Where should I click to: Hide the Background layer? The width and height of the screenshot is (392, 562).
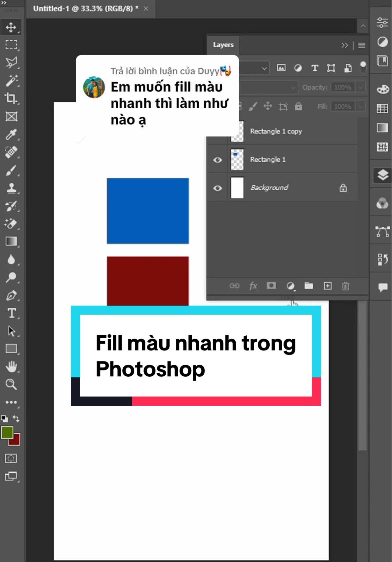[217, 188]
